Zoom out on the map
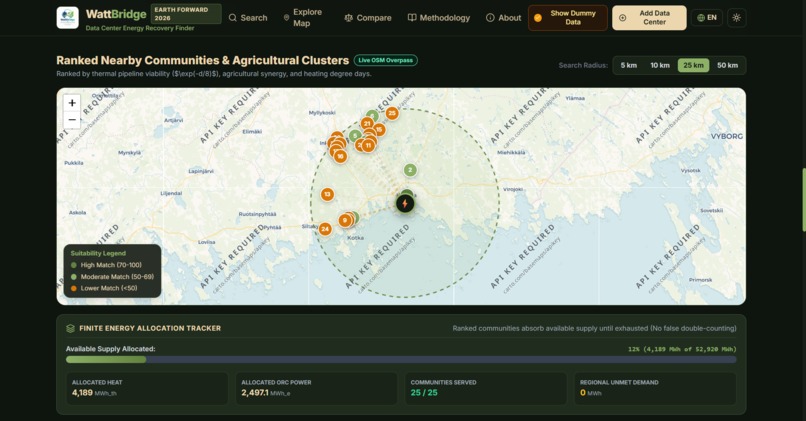 pyautogui.click(x=72, y=120)
